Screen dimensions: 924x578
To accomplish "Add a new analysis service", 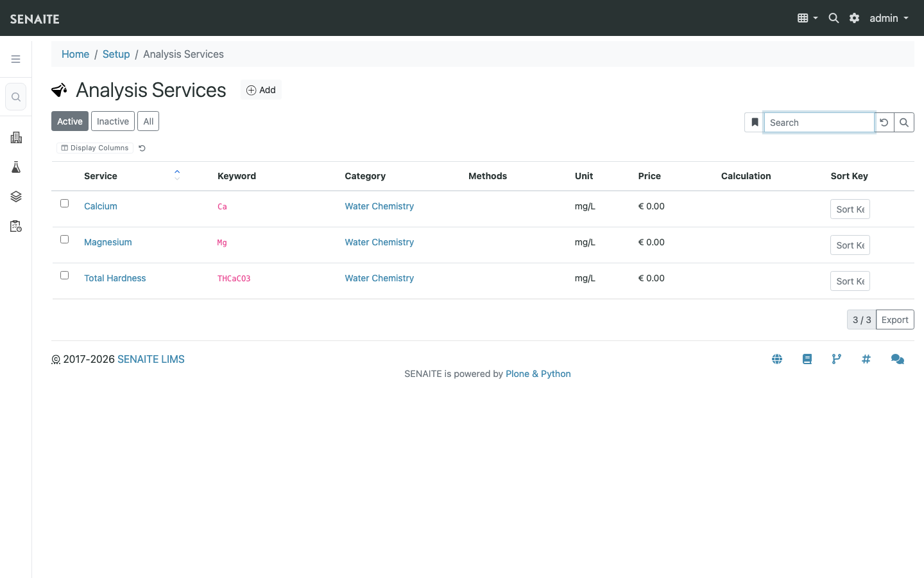I will pos(261,90).
